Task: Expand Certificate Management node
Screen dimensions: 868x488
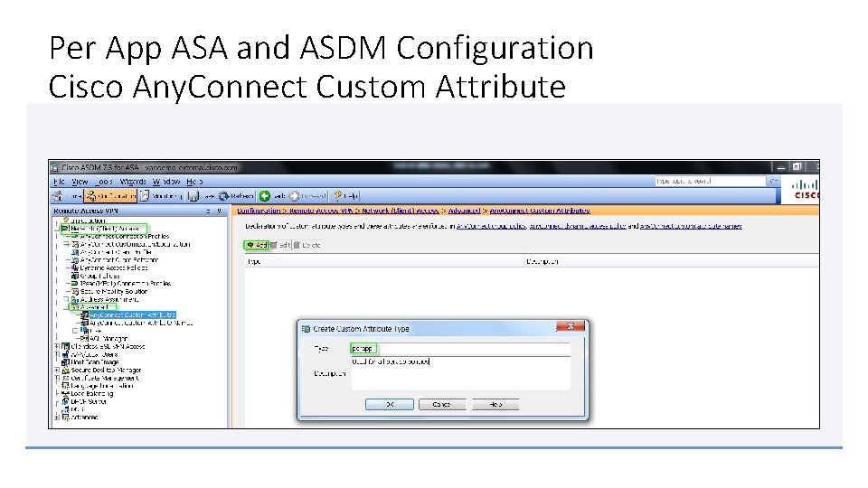Action: [56, 378]
